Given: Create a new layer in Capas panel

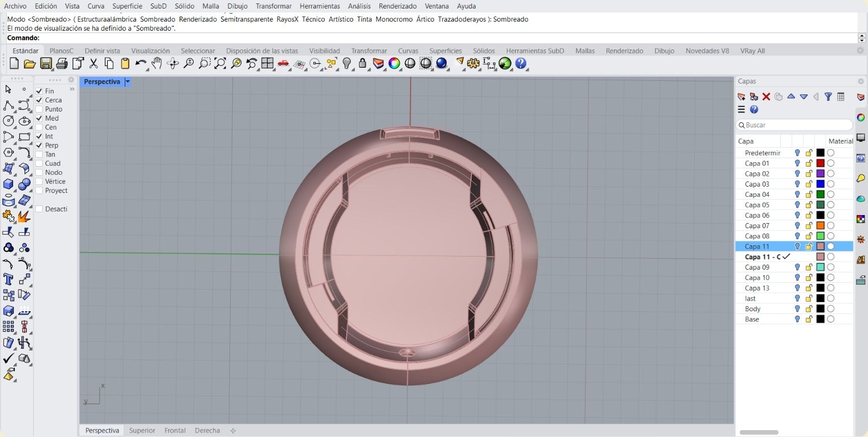Looking at the screenshot, I should [x=742, y=97].
